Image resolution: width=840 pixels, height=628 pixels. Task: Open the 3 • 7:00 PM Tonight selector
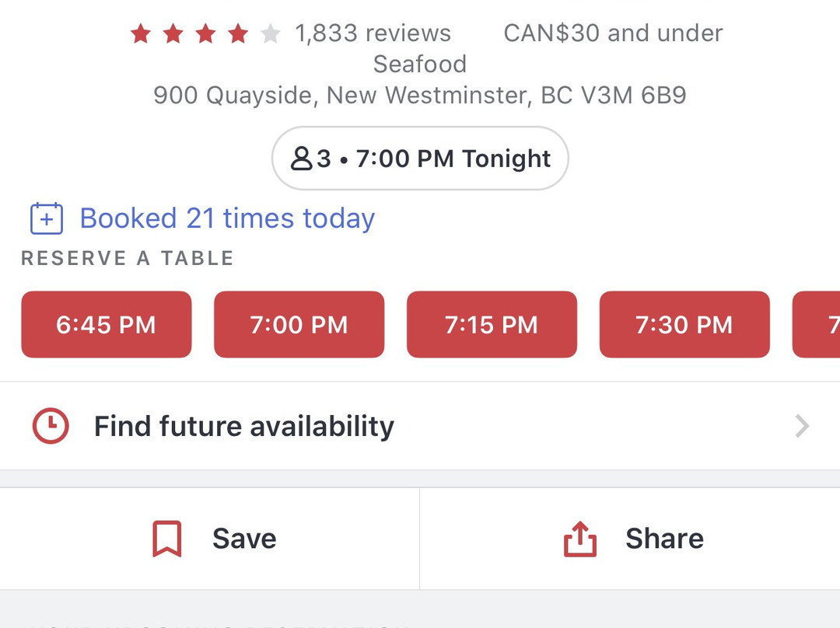pyautogui.click(x=420, y=159)
